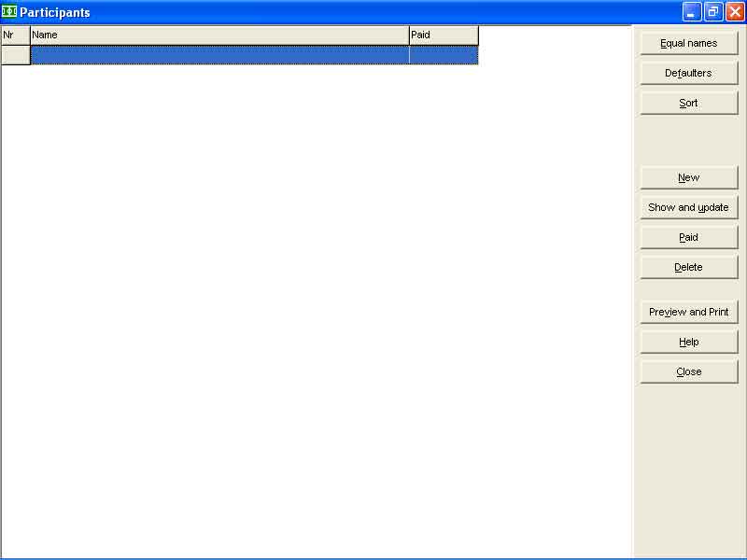This screenshot has width=747, height=560.
Task: Add a New participant
Action: coord(689,177)
